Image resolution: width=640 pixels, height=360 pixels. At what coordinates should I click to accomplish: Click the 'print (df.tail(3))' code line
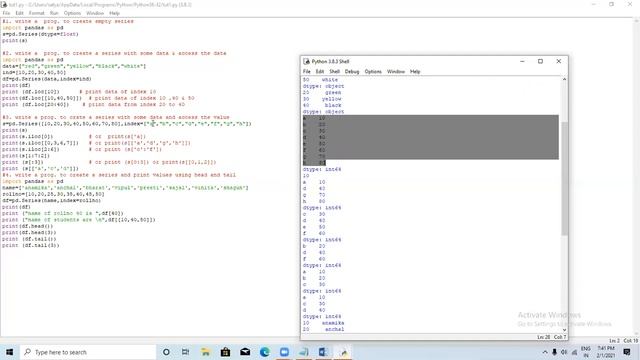pos(31,245)
